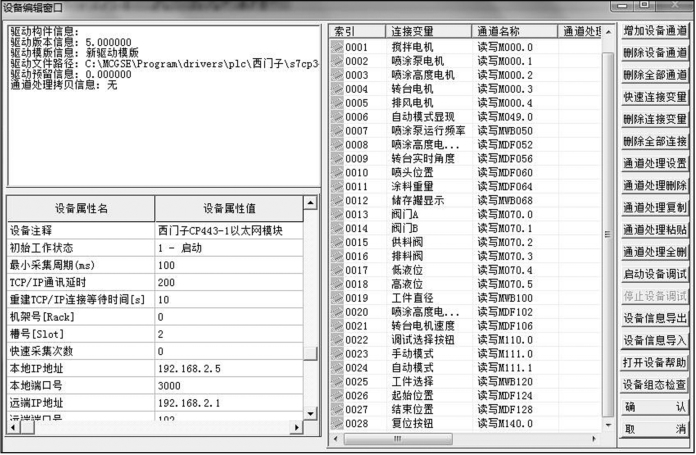This screenshot has width=696, height=455.
Task: Edit TCP/IP通讯延时 value 200
Action: (x=229, y=282)
